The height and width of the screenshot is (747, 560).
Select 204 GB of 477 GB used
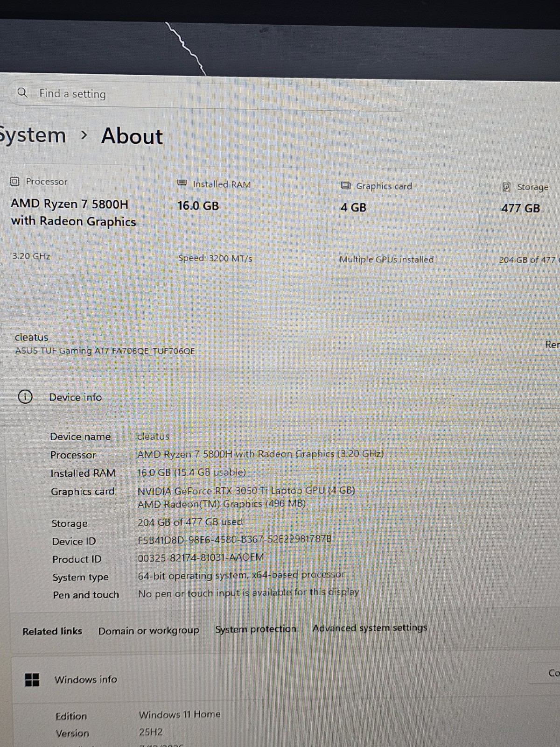point(190,522)
